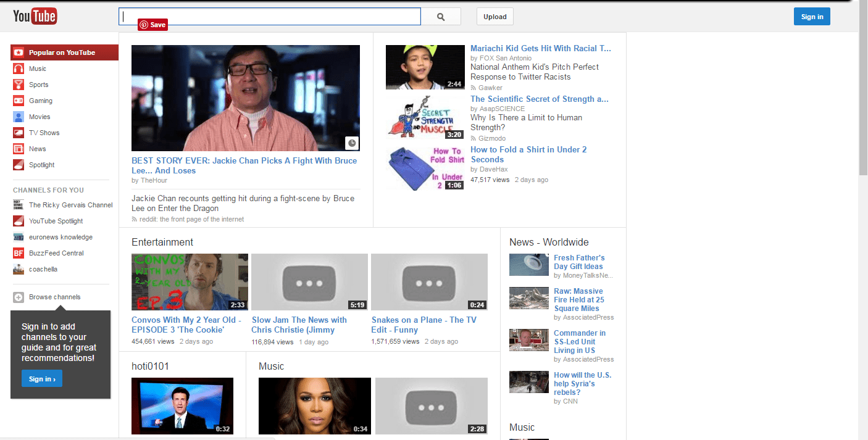Open 'Slow Jam The News with Chris Christie'

(299, 325)
